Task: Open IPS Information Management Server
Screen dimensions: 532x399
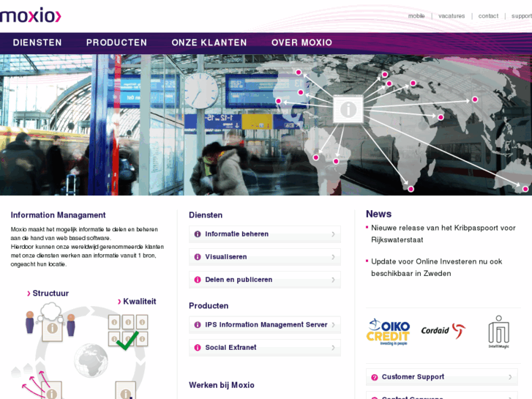Action: (265, 324)
